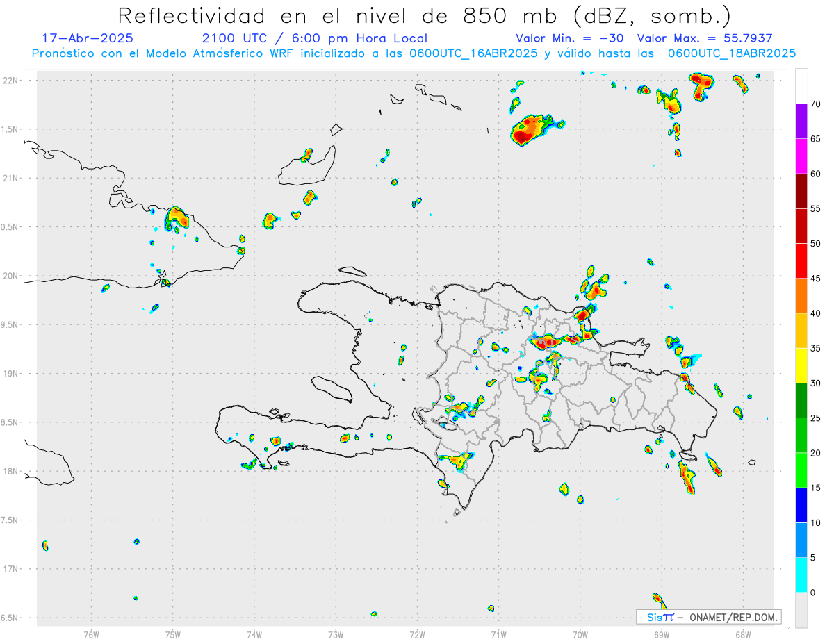Click the '35' value on the color scale
The width and height of the screenshot is (834, 644).
(815, 348)
